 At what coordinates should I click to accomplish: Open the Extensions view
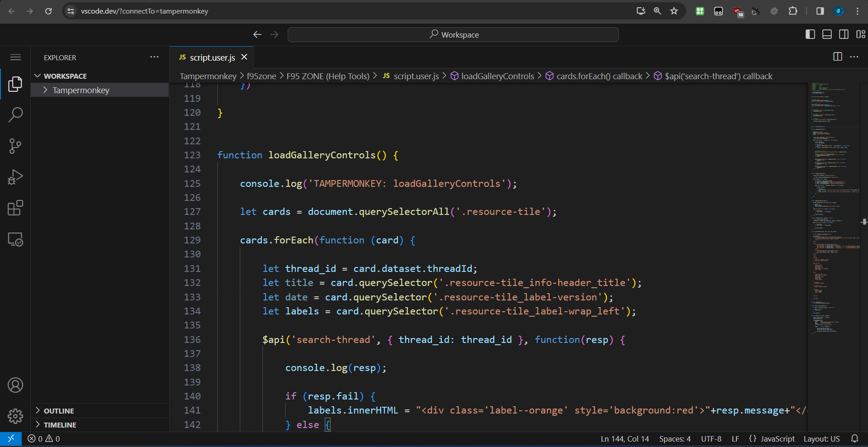(15, 208)
